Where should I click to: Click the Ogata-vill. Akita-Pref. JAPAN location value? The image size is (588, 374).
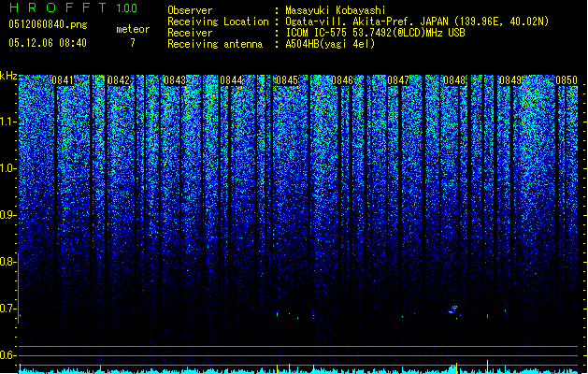[417, 22]
